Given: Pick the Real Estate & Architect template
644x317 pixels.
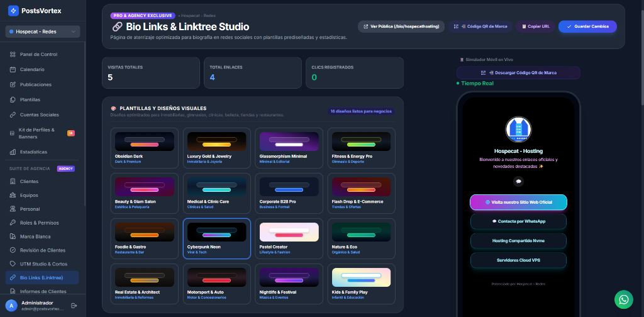Looking at the screenshot, I should click(x=145, y=284).
